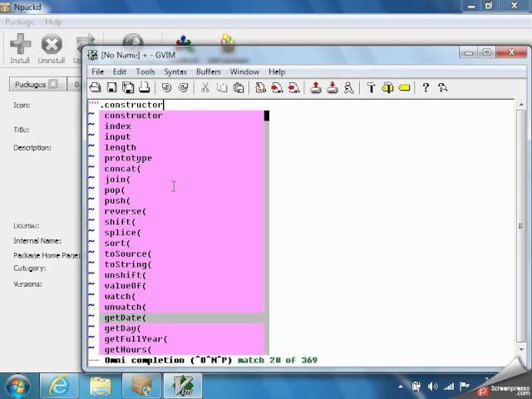This screenshot has width=532, height=399.
Task: Open the GVIM Buffers menu
Action: [x=209, y=72]
